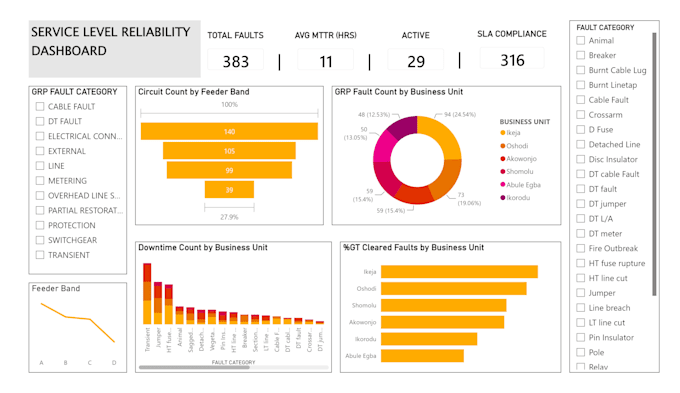Click the SLA Compliance 316 card
Screen dimensions: 680x393
[512, 60]
